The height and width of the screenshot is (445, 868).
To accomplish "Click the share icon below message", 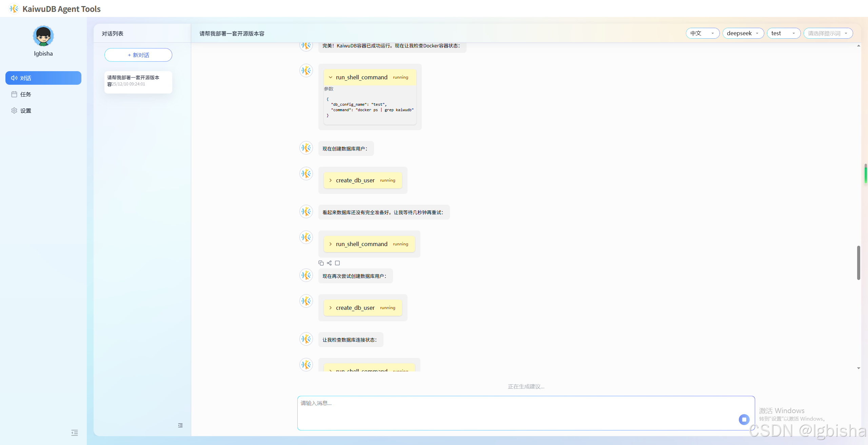I will pyautogui.click(x=329, y=263).
